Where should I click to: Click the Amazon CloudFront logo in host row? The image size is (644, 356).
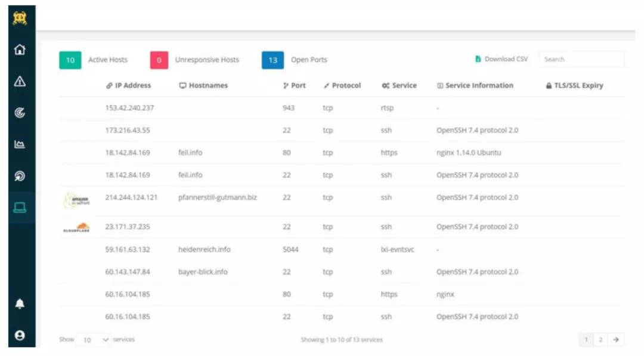tap(76, 201)
